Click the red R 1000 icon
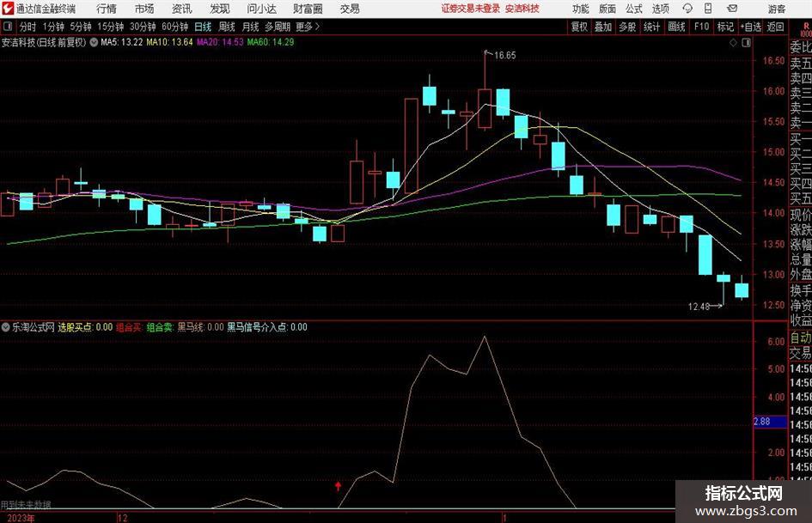Viewport: 812px width, 523px height. 806,30
